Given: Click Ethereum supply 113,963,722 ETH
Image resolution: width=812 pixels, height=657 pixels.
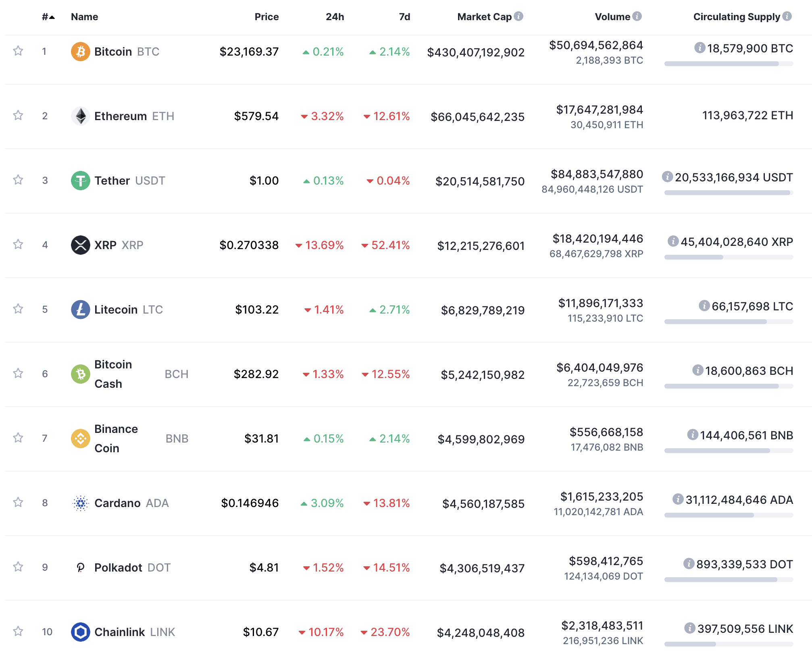Looking at the screenshot, I should point(747,115).
